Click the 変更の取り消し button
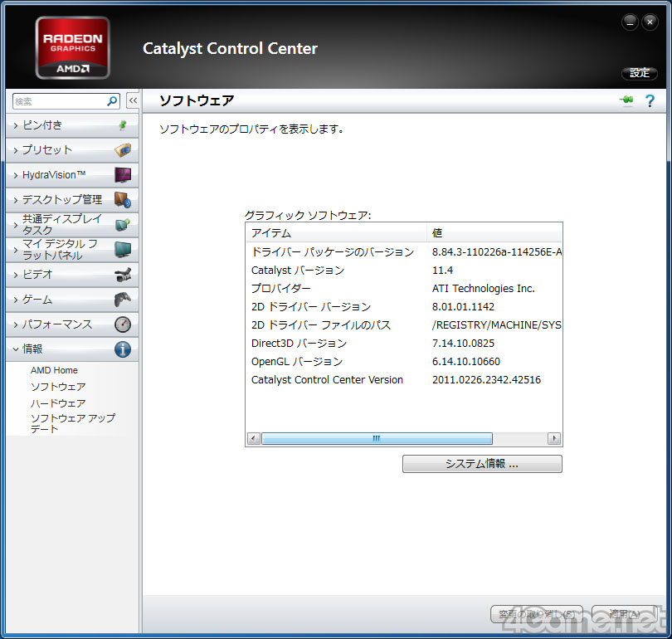The image size is (672, 639). (537, 614)
